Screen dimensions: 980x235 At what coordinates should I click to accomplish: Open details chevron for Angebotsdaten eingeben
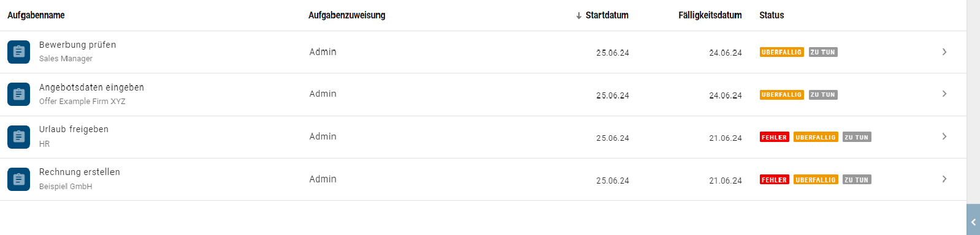(x=944, y=94)
